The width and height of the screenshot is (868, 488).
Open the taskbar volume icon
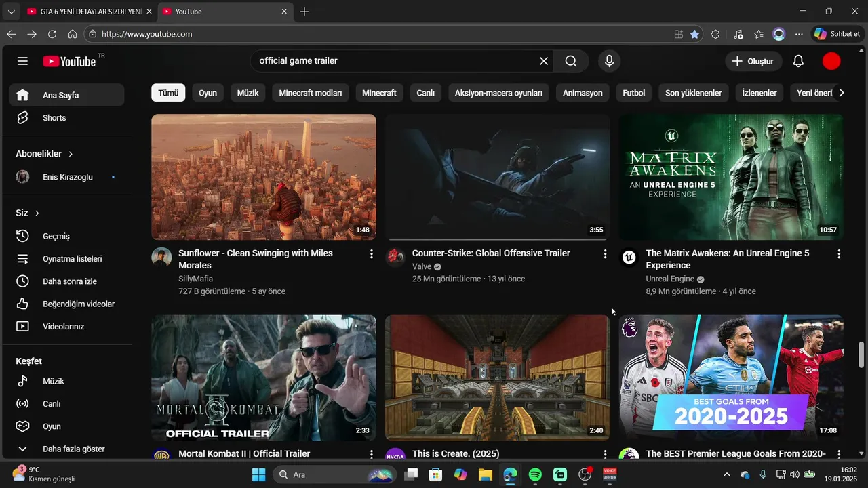[794, 474]
